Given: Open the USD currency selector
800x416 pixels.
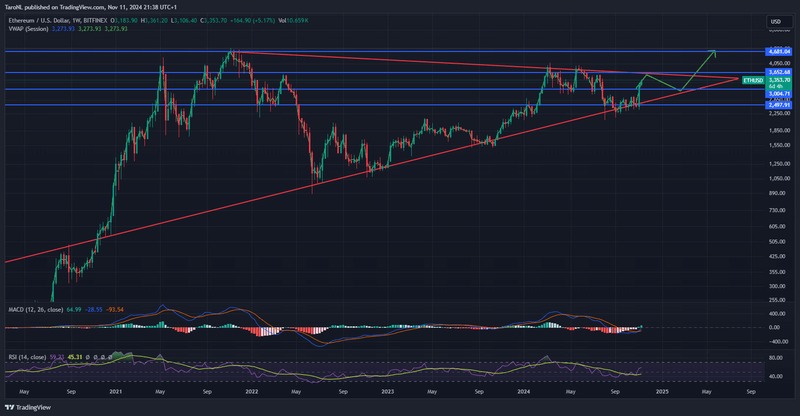Looking at the screenshot, I should [779, 21].
